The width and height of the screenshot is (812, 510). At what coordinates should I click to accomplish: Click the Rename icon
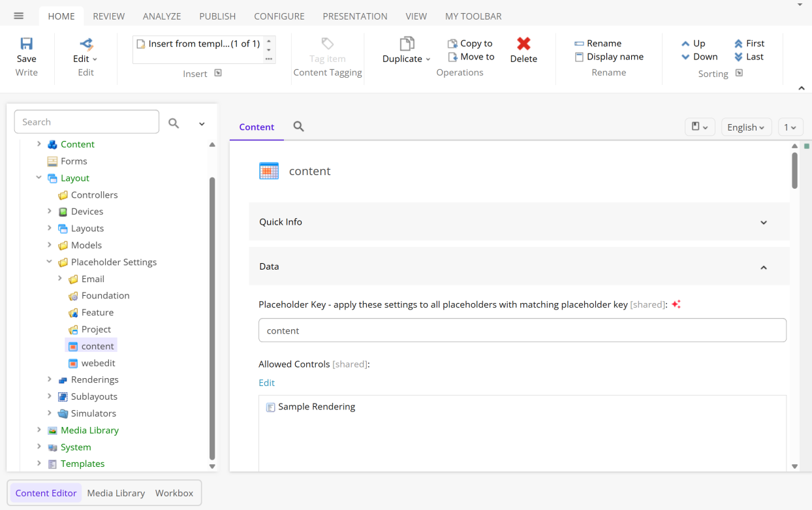(579, 44)
